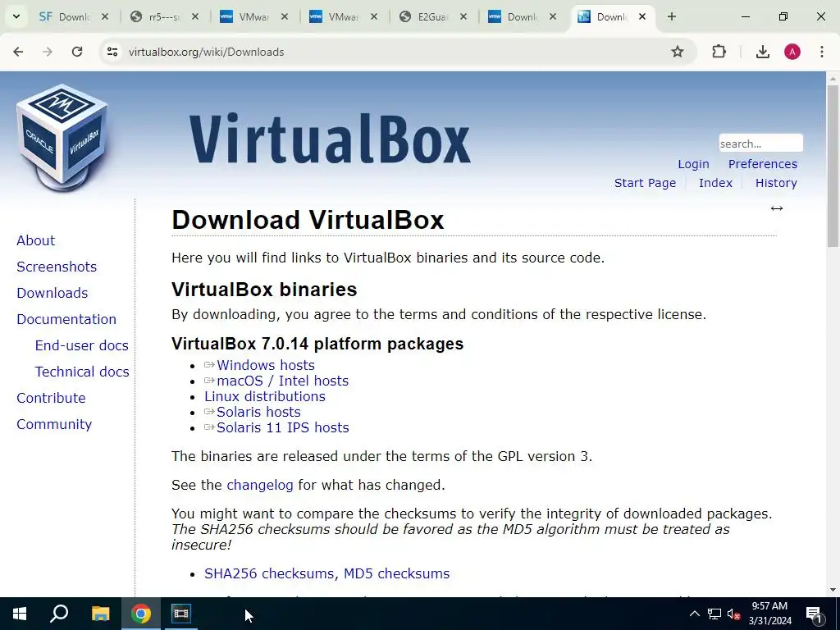The width and height of the screenshot is (840, 630).
Task: Click the browser forward arrow
Action: pos(48,52)
